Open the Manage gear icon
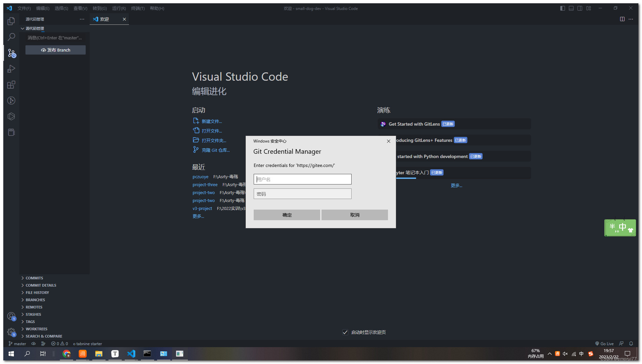The image size is (642, 364). pos(11,332)
